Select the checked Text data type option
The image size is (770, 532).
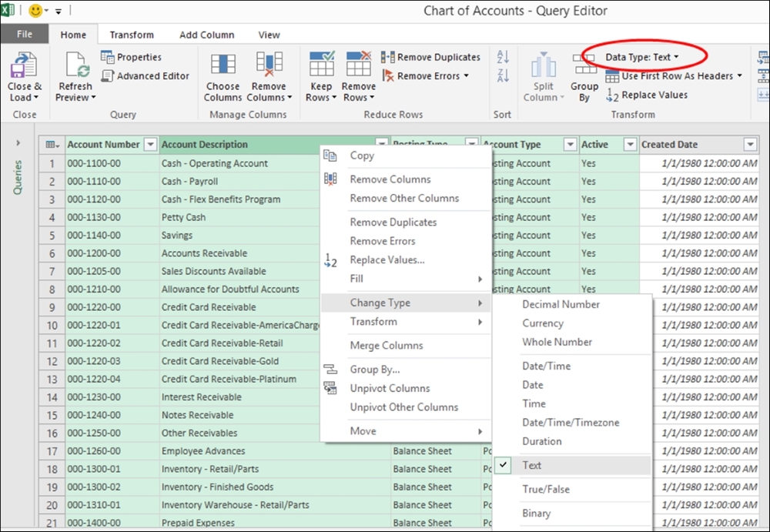(x=532, y=465)
